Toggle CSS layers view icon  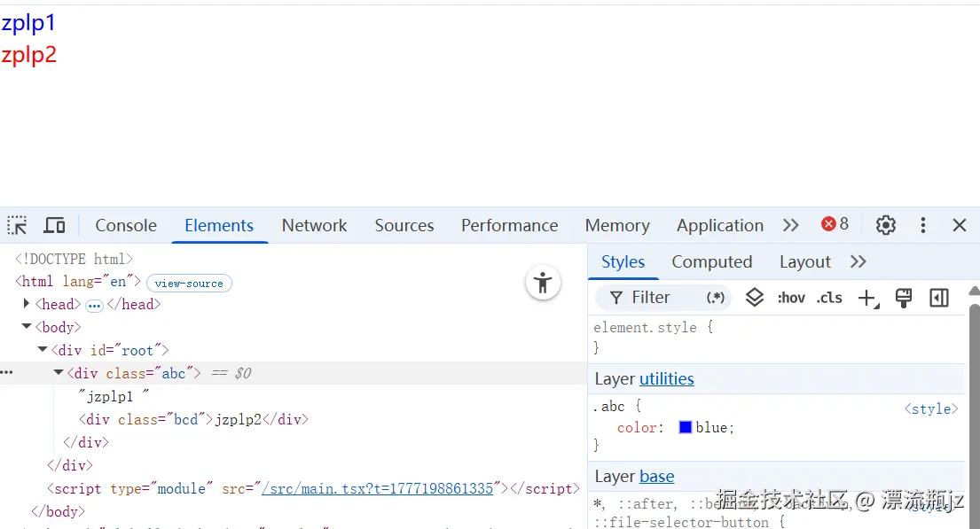click(755, 298)
